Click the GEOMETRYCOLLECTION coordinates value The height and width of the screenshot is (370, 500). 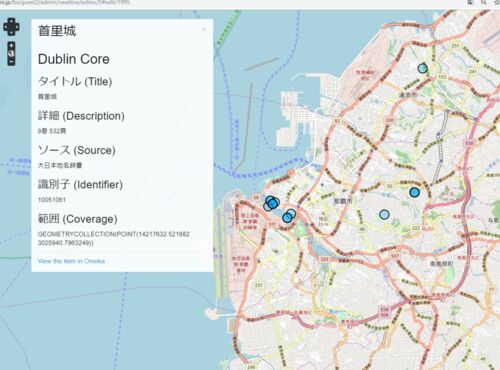click(114, 238)
